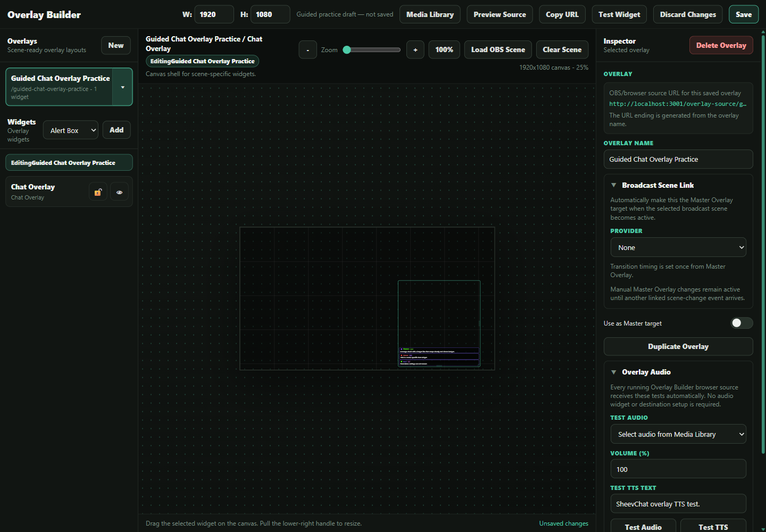766x532 pixels.
Task: Open the Alert Box widget type dropdown
Action: point(71,130)
